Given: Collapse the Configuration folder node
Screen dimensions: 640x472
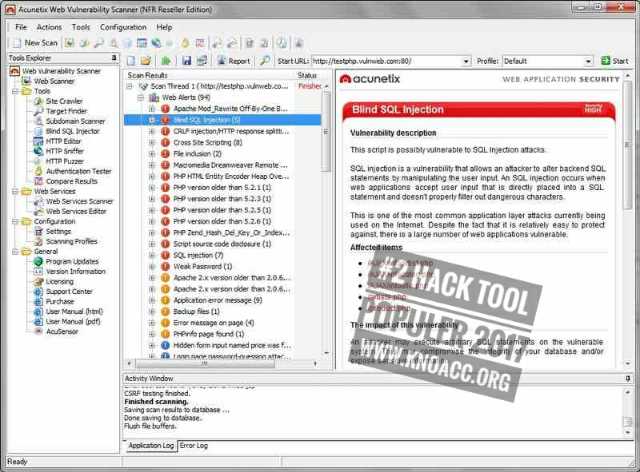Looking at the screenshot, I should (16, 221).
